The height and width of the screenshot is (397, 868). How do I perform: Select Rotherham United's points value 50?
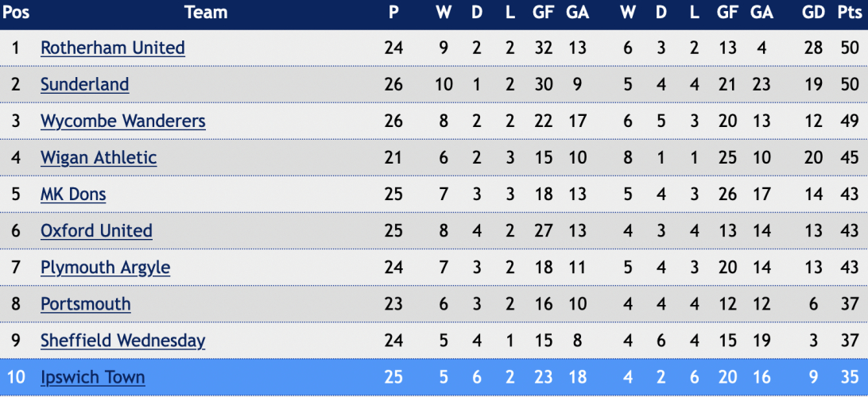[850, 48]
